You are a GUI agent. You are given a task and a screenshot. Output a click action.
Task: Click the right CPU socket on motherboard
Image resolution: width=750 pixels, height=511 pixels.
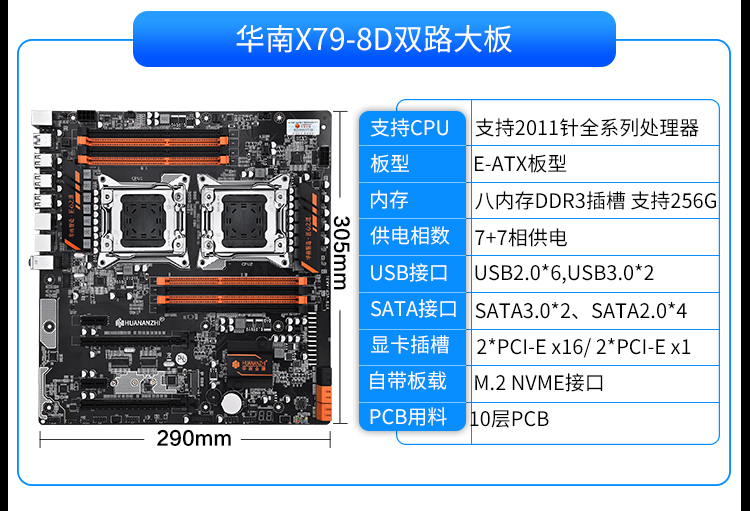244,221
